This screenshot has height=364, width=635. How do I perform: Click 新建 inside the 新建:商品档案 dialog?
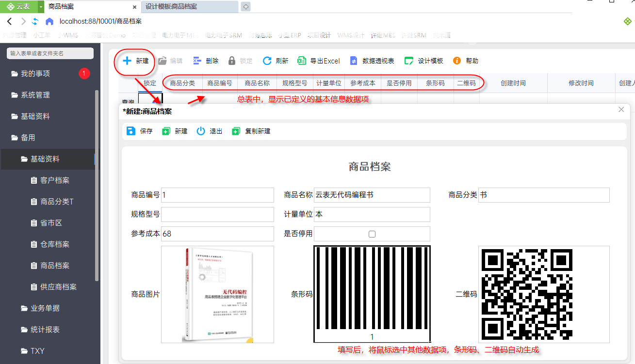pyautogui.click(x=175, y=131)
